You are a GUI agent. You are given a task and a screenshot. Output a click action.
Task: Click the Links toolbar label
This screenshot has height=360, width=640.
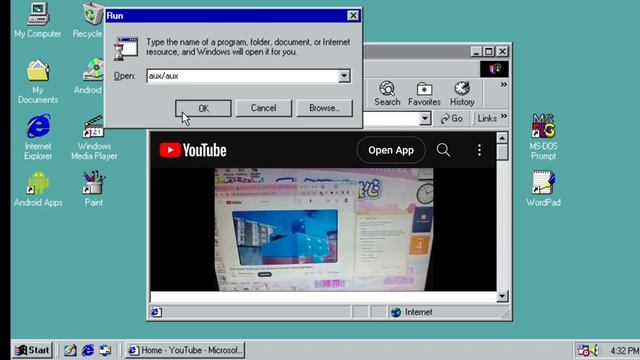pyautogui.click(x=487, y=118)
